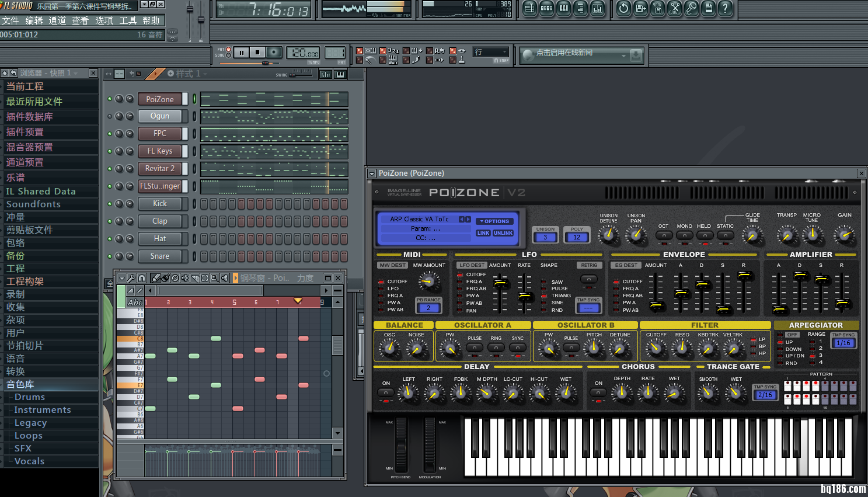Open the 查看 menu
Image resolution: width=868 pixels, height=497 pixels.
[81, 20]
